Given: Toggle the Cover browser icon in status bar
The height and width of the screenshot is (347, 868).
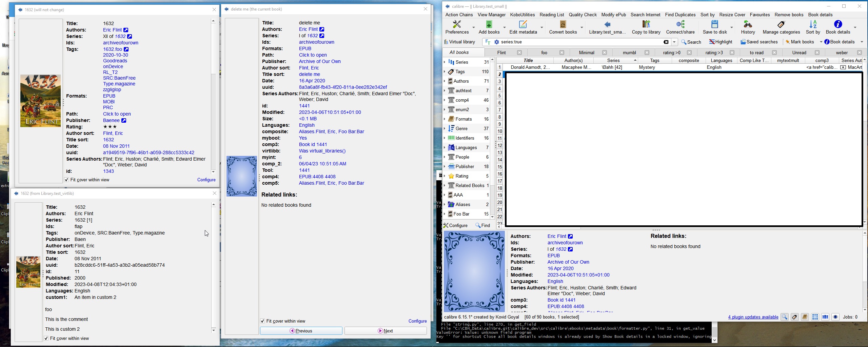Looking at the screenshot, I should click(825, 317).
